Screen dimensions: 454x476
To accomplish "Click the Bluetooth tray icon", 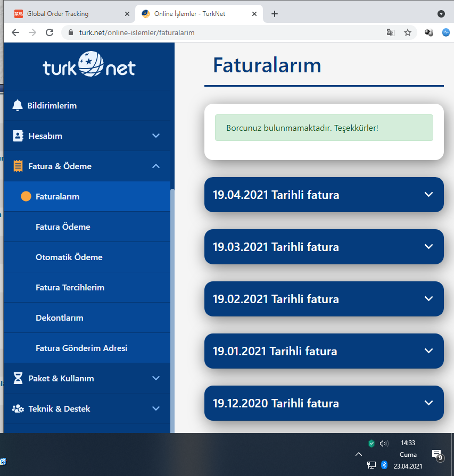I will pos(384,465).
